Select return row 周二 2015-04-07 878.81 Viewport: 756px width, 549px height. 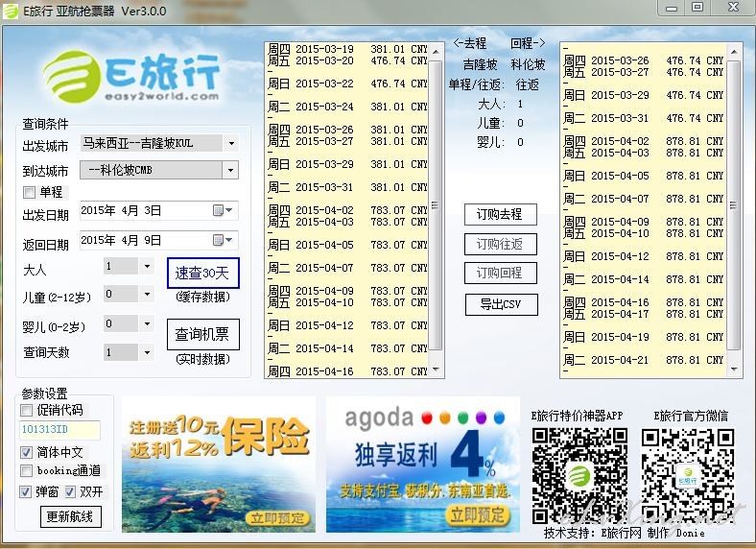click(x=644, y=199)
